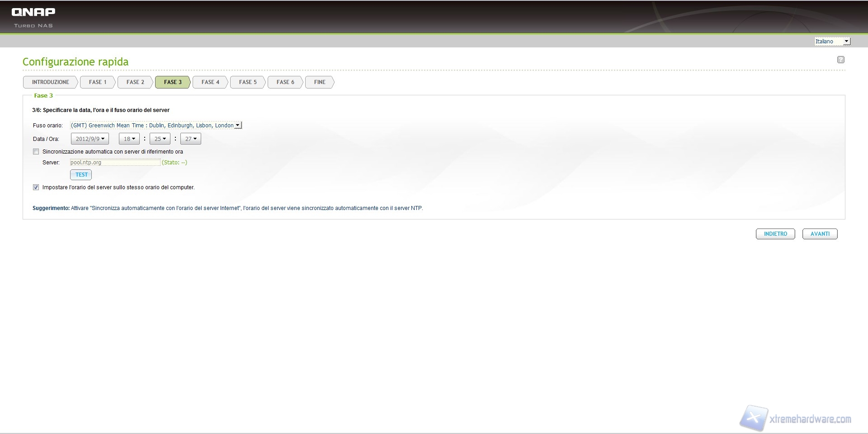
Task: Expand the hour dropdown showing 18
Action: tap(129, 139)
